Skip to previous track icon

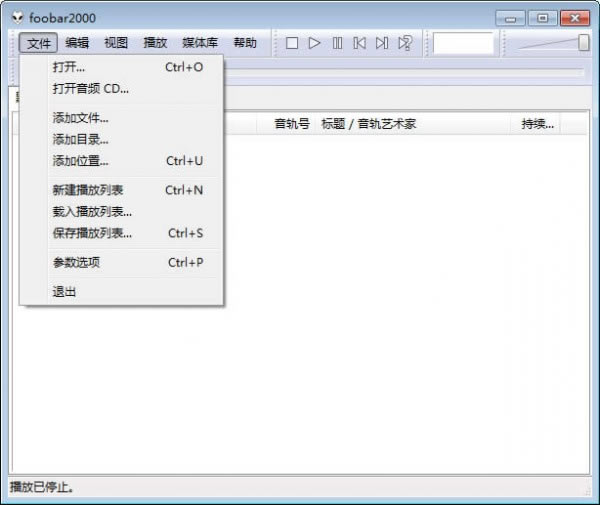pyautogui.click(x=359, y=43)
